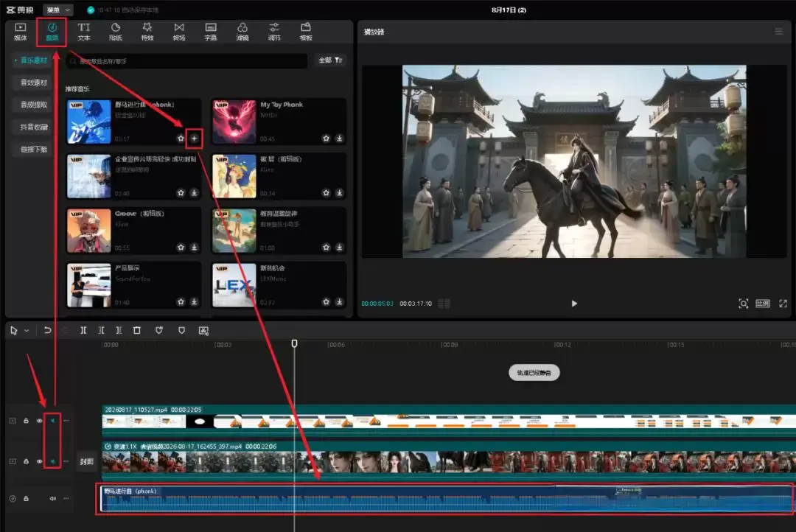Viewport: 796px width, 532px height.
Task: Select the 20260817_110527.mp4 timeline clip
Action: [x=449, y=420]
